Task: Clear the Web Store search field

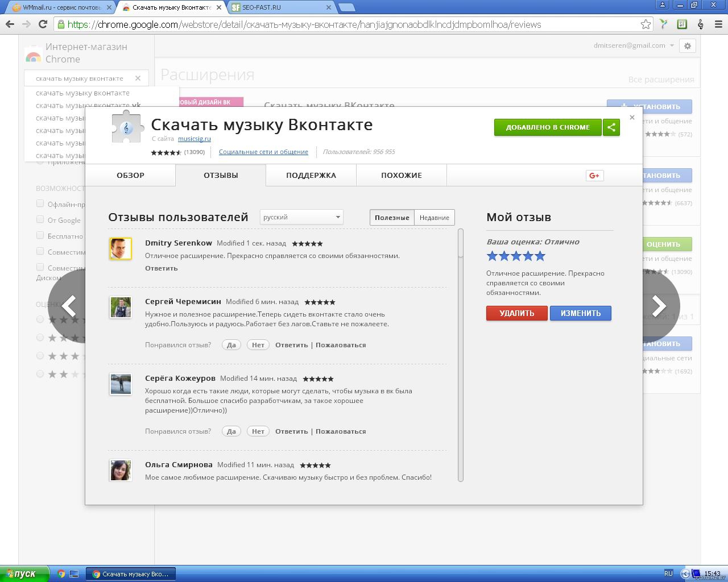Action: point(138,78)
